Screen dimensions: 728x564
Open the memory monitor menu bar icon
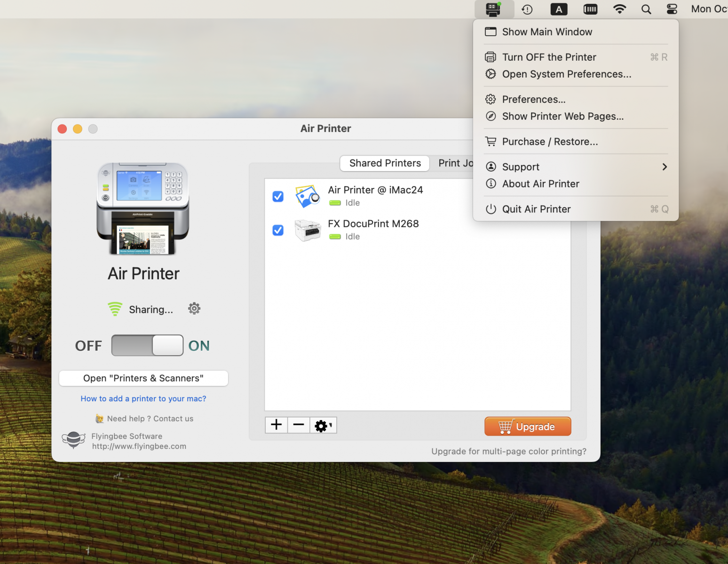pos(590,9)
